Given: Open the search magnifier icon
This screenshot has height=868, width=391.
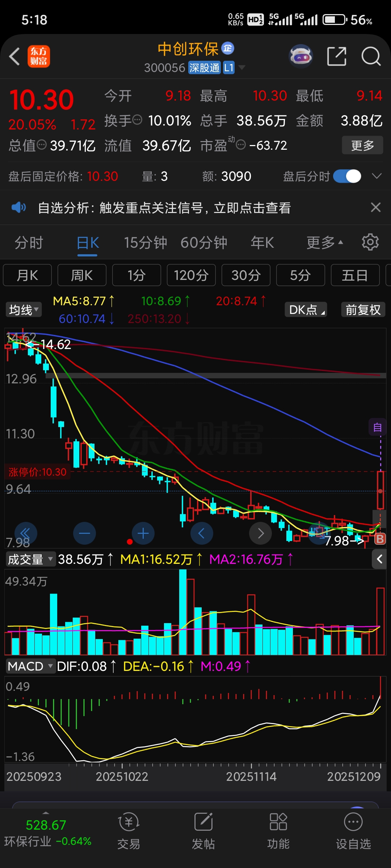Looking at the screenshot, I should point(371,56).
